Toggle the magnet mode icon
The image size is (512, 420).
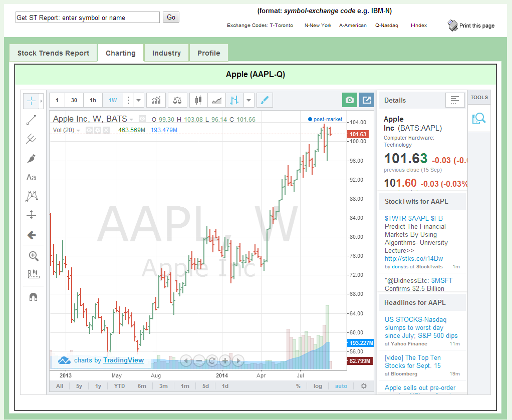pos(33,297)
